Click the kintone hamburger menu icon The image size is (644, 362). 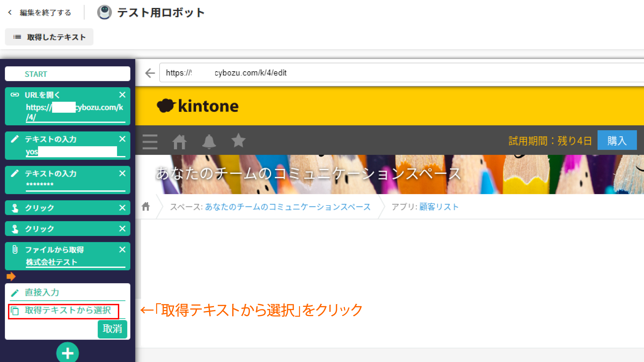pos(150,141)
